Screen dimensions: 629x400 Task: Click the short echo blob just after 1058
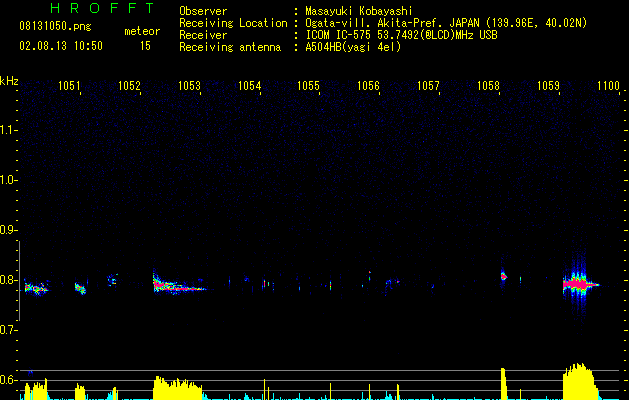[x=504, y=276]
